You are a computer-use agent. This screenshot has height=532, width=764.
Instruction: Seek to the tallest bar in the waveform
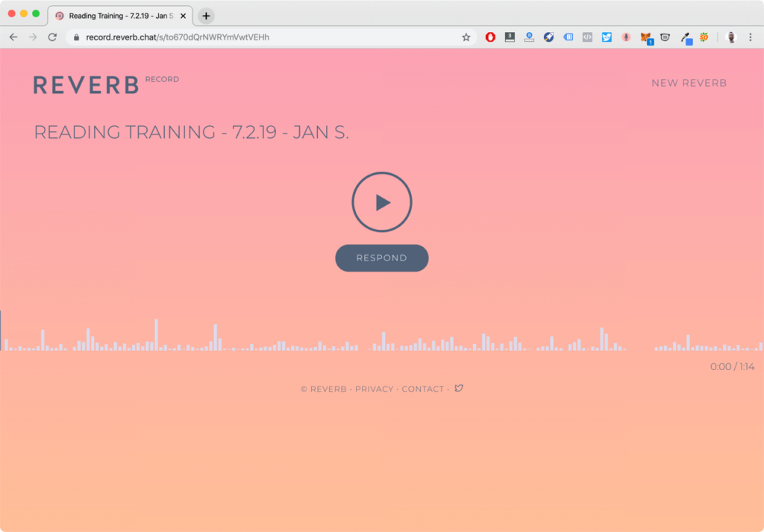156,334
